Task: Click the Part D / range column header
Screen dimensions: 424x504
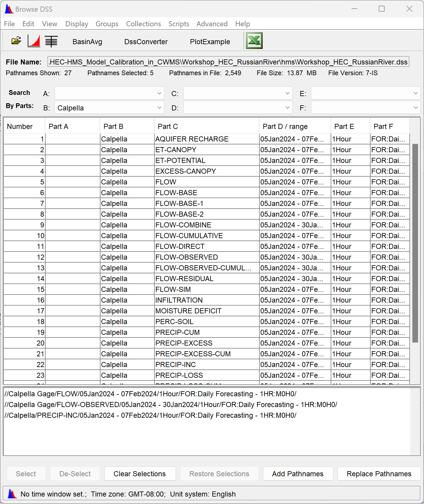Action: coord(295,126)
